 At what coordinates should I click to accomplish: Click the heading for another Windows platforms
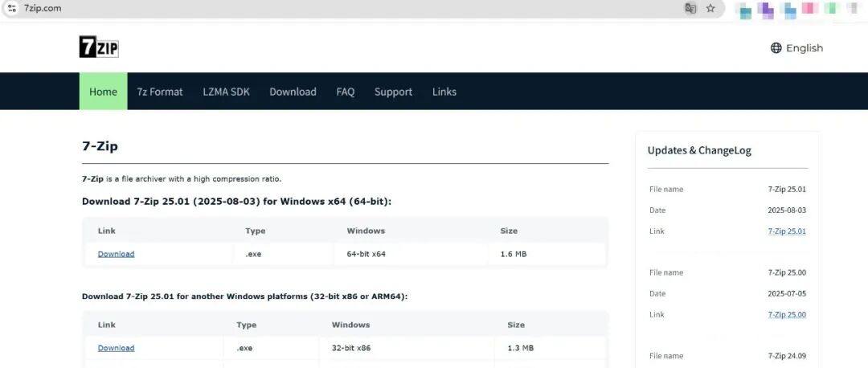click(x=244, y=296)
